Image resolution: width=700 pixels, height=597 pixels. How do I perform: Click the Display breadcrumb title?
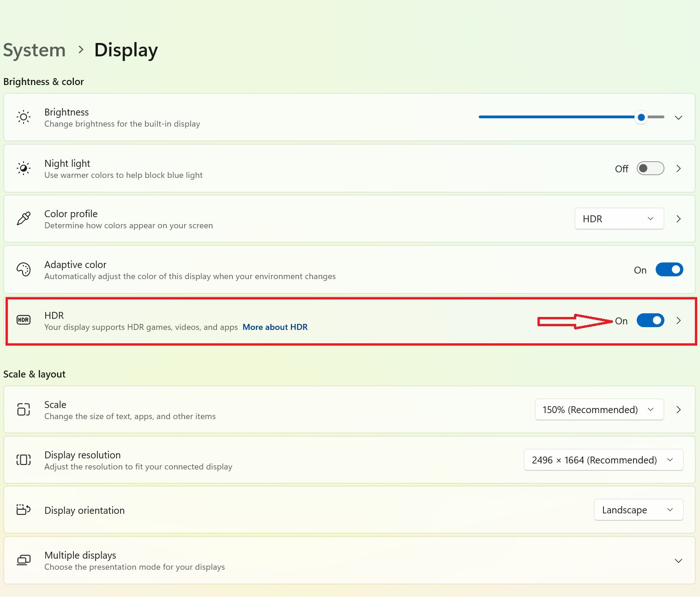pyautogui.click(x=126, y=50)
